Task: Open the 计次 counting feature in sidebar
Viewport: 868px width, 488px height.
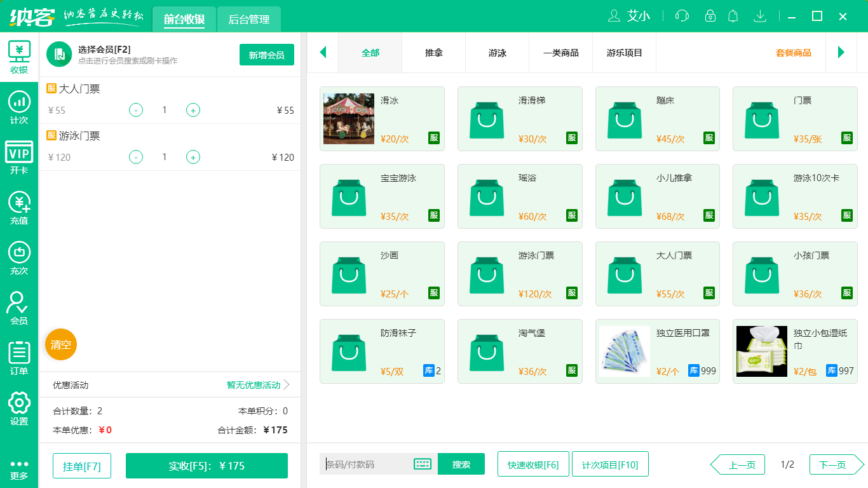Action: [x=19, y=108]
